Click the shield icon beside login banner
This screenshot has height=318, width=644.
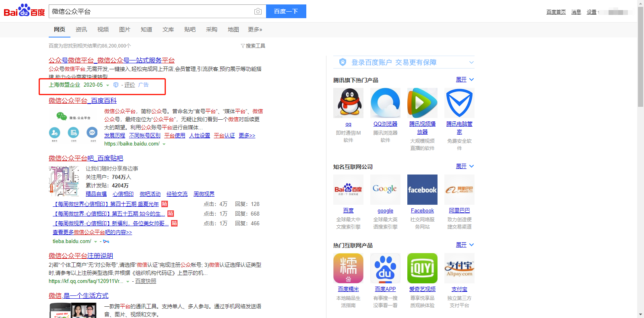343,62
